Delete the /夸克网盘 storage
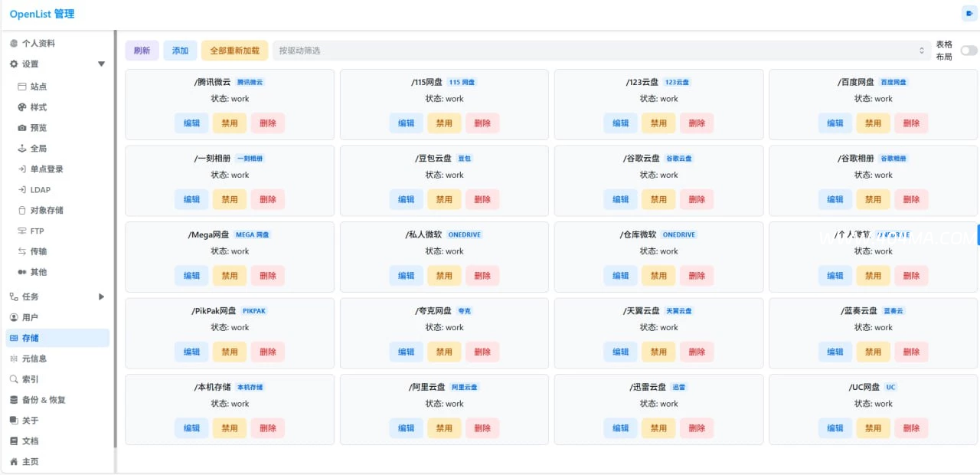 click(482, 352)
